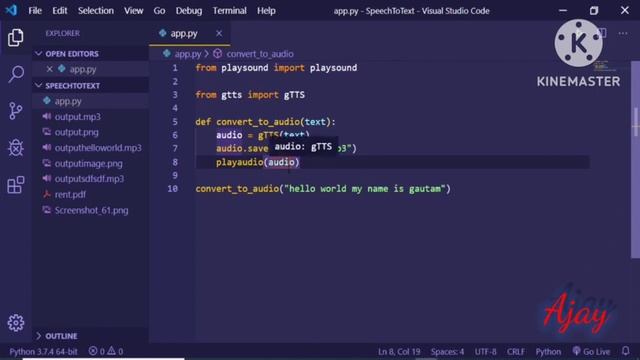The image size is (640, 360).
Task: Click line number 5 in the gutter
Action: coord(175,122)
